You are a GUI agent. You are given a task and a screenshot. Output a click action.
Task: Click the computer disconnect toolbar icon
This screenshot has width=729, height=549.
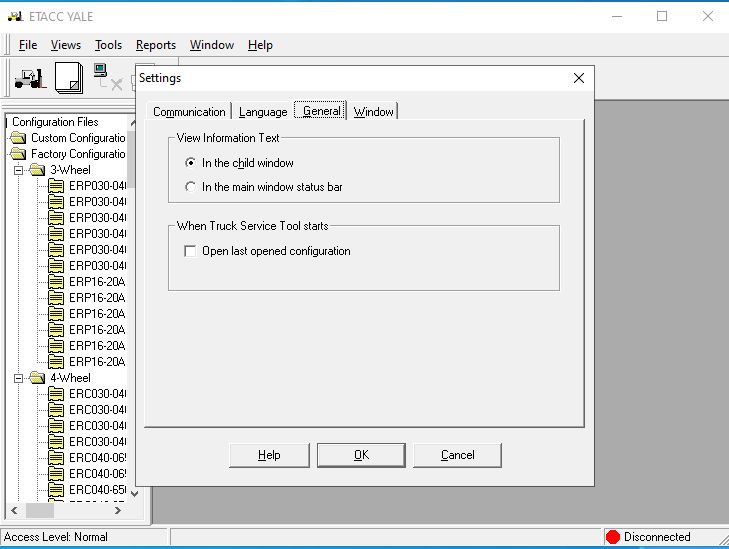[107, 77]
